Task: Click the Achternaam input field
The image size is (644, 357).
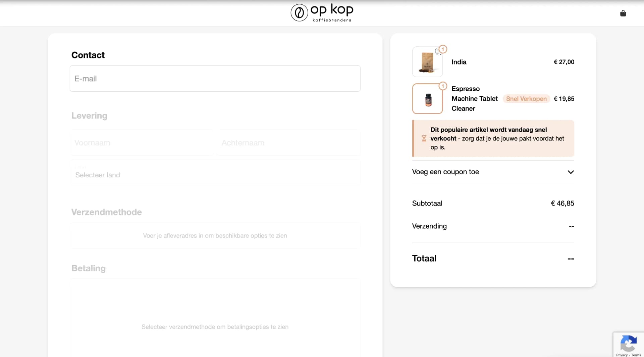Action: tap(288, 143)
